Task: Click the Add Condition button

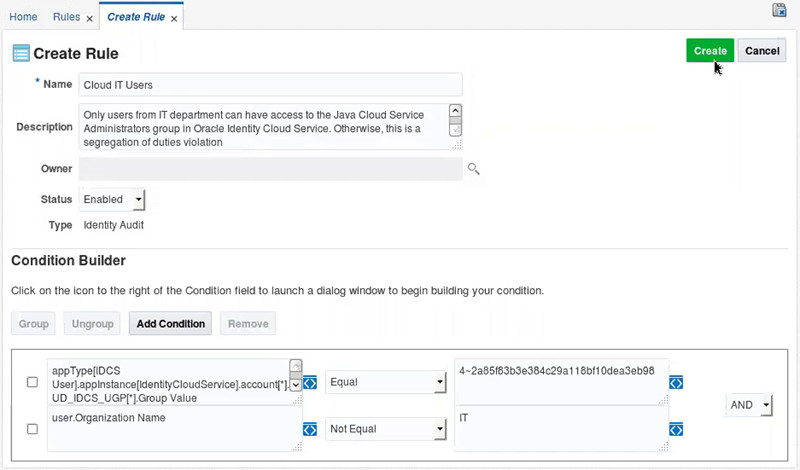Action: click(171, 324)
